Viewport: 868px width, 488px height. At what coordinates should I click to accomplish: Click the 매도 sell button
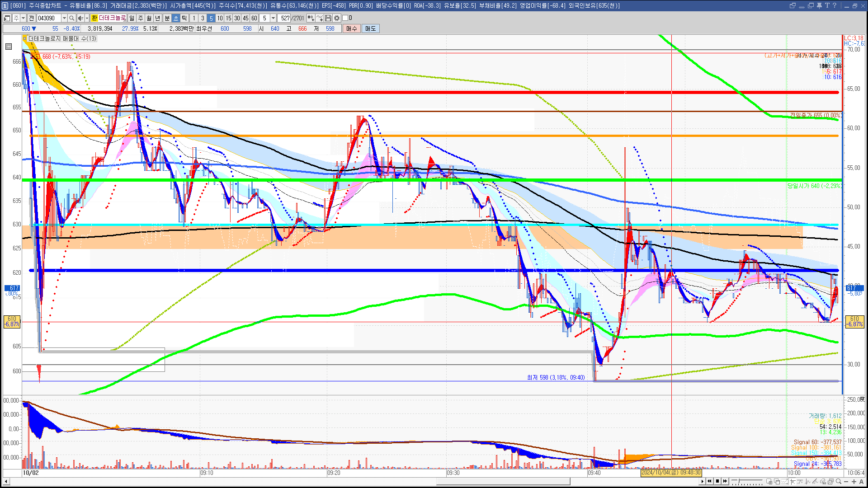(x=371, y=28)
